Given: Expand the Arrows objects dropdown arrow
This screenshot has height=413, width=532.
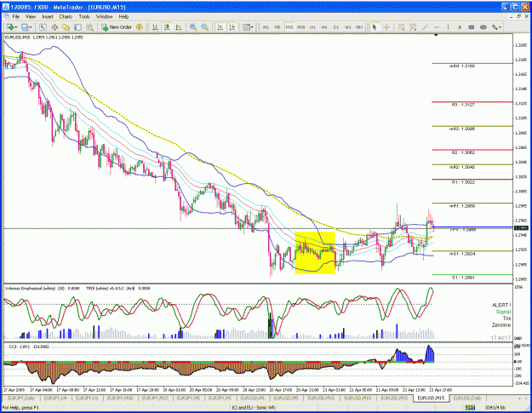Looking at the screenshot, I should point(501,27).
